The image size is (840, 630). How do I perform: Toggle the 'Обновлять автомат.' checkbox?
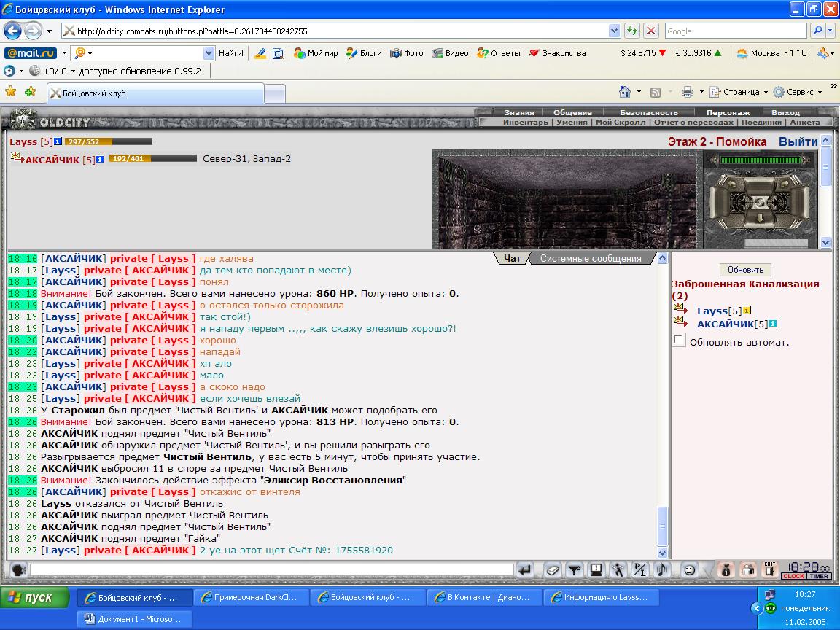(x=679, y=341)
